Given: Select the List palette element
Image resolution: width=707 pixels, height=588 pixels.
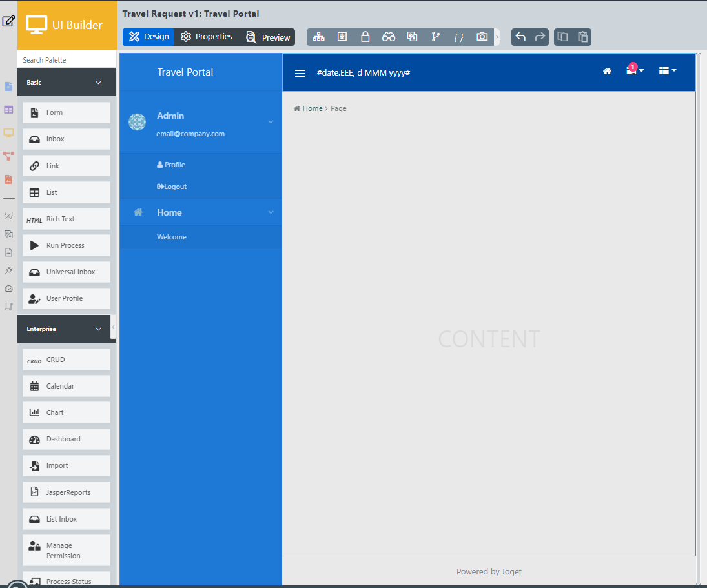Looking at the screenshot, I should 67,192.
